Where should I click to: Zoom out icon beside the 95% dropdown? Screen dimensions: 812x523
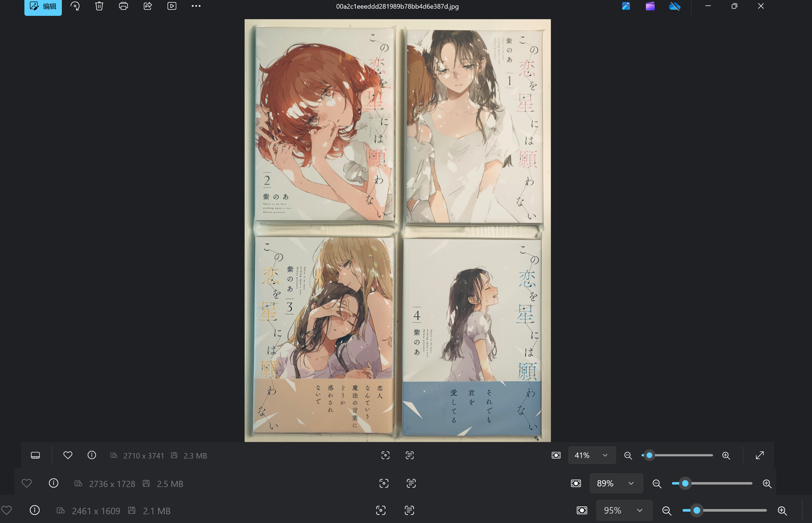(x=667, y=511)
